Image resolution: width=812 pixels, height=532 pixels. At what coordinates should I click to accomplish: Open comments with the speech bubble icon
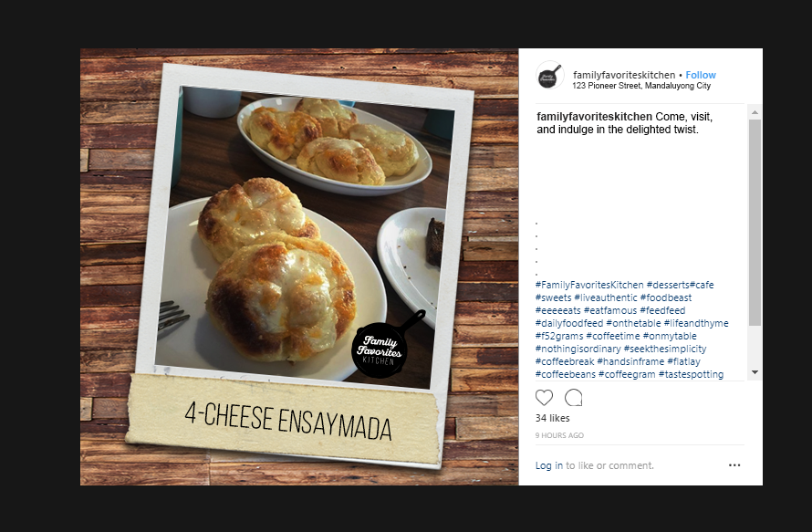[573, 398]
